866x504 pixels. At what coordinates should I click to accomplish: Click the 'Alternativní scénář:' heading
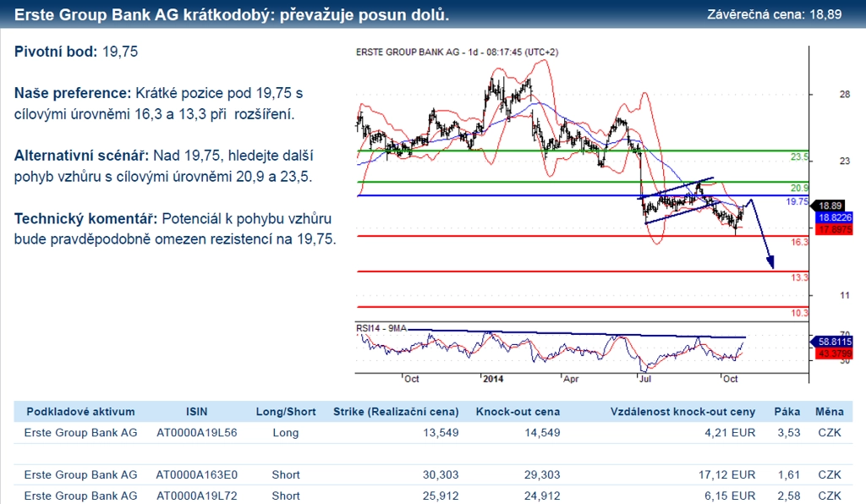coord(82,156)
